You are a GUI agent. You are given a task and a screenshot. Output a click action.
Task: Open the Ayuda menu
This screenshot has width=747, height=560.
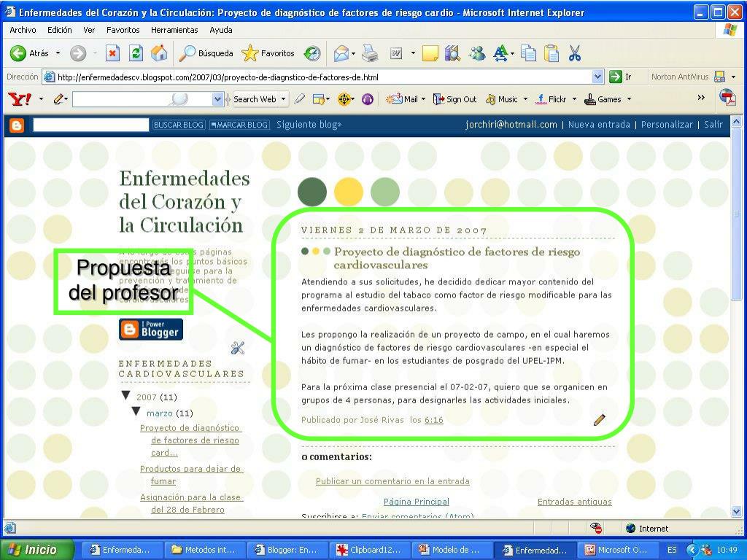[221, 30]
